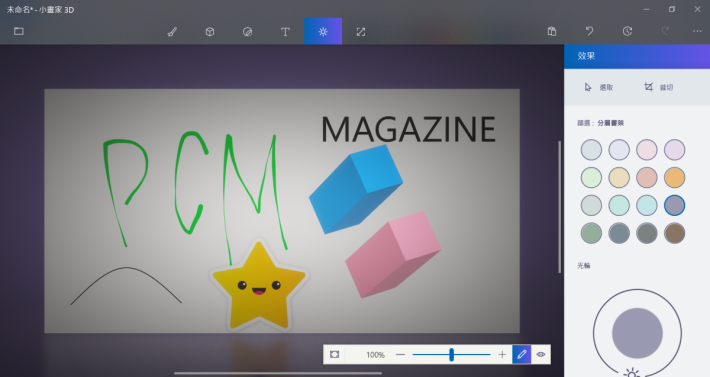Image resolution: width=710 pixels, height=377 pixels.
Task: Click the fit-to-screen view icon
Action: coord(334,354)
